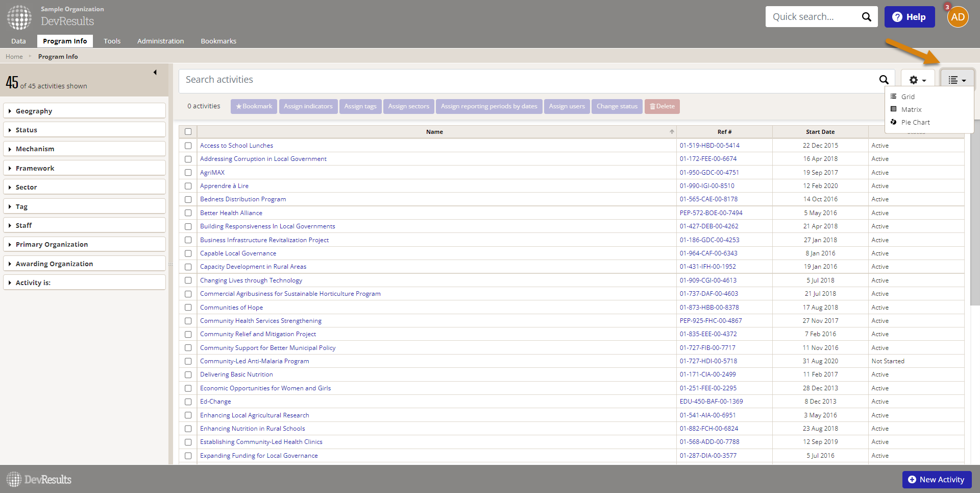980x493 pixels.
Task: Check the Access to School Lunches row
Action: (x=188, y=146)
